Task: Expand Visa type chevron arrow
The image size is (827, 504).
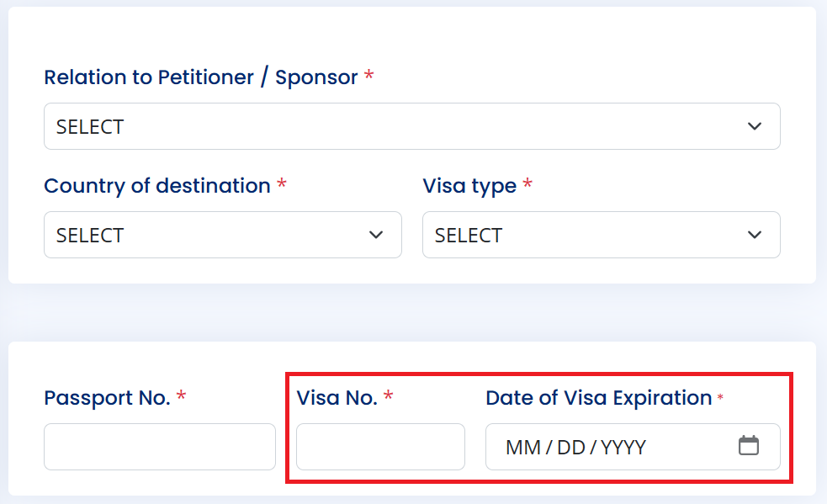Action: (755, 235)
